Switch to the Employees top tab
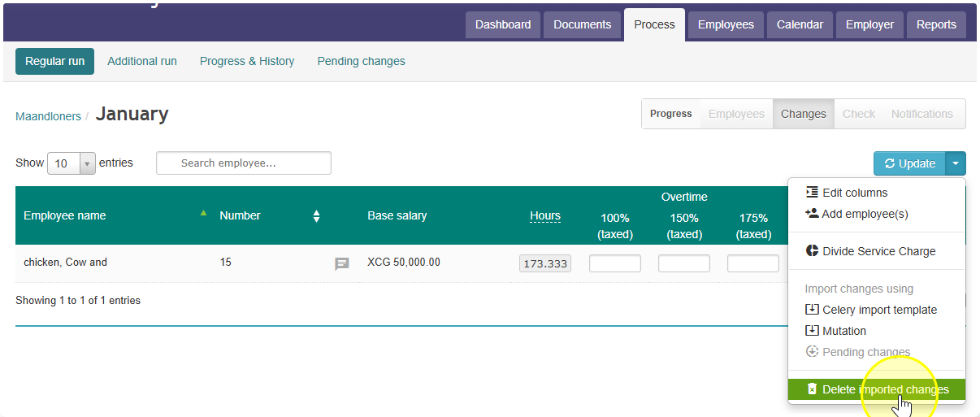This screenshot has width=980, height=417. coord(726,24)
